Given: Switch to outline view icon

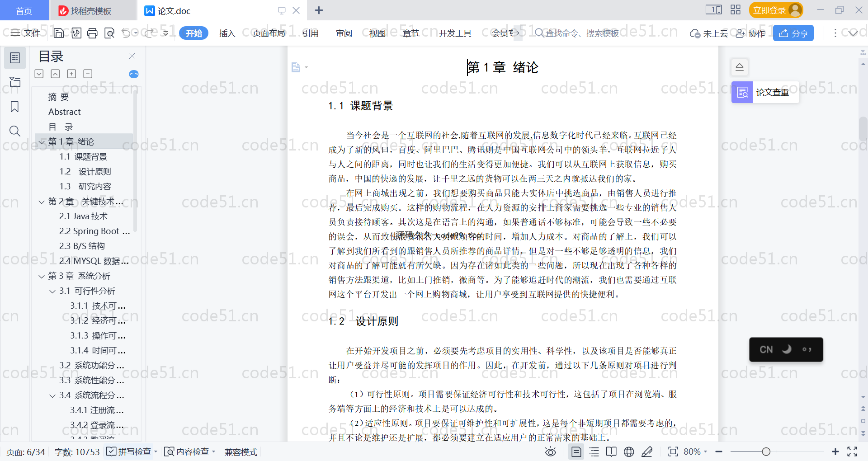Looking at the screenshot, I should pyautogui.click(x=594, y=452).
